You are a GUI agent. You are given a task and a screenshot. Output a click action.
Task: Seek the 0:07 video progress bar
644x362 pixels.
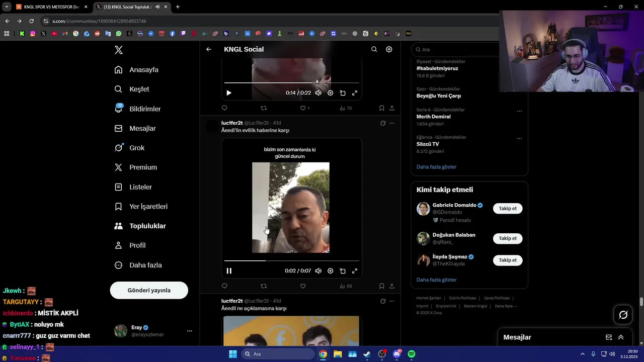tap(292, 261)
